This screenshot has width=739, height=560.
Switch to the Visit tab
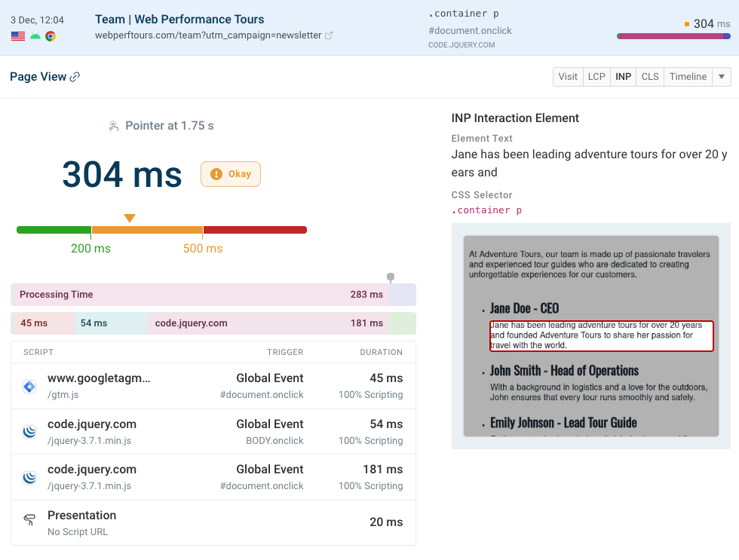568,77
